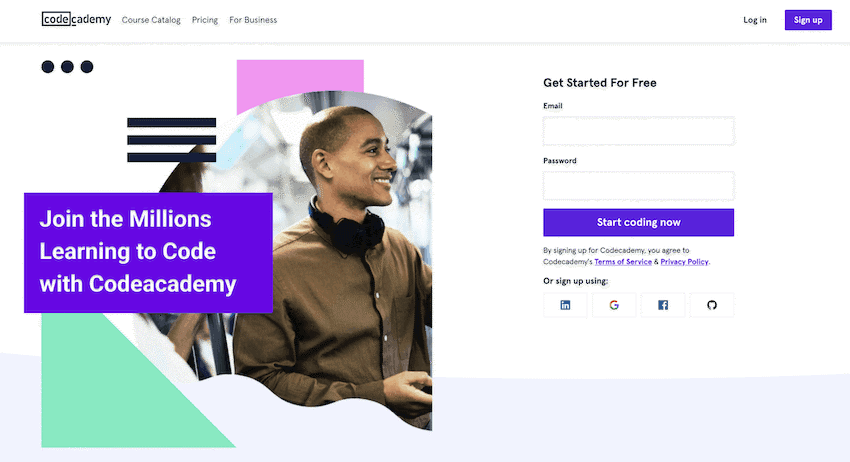This screenshot has width=850, height=462.
Task: Open the Terms of Service link
Action: 623,262
